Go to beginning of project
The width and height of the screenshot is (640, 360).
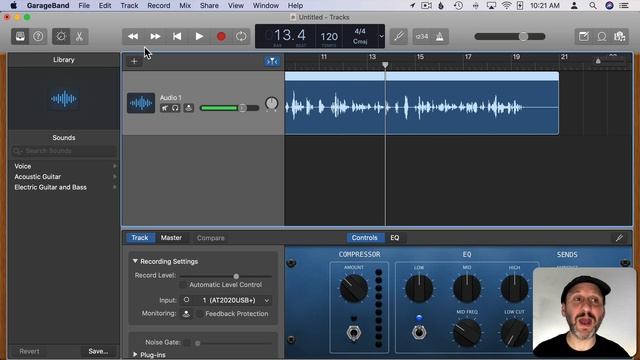click(177, 36)
